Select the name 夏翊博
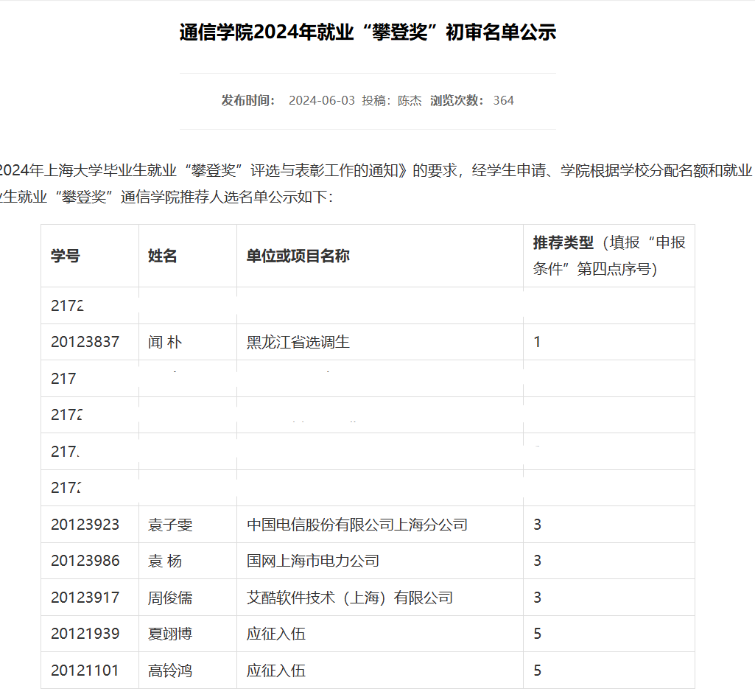Image resolution: width=755 pixels, height=700 pixels. coord(170,634)
